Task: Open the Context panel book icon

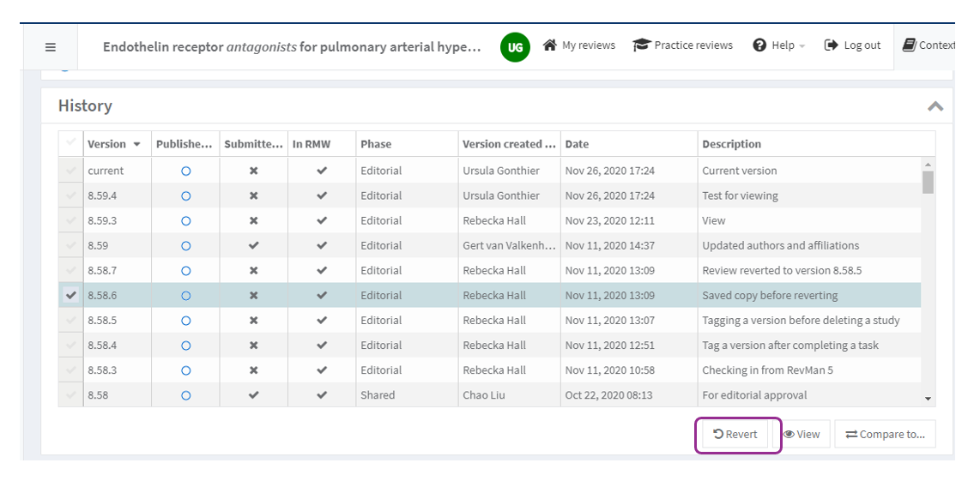Action: point(910,45)
